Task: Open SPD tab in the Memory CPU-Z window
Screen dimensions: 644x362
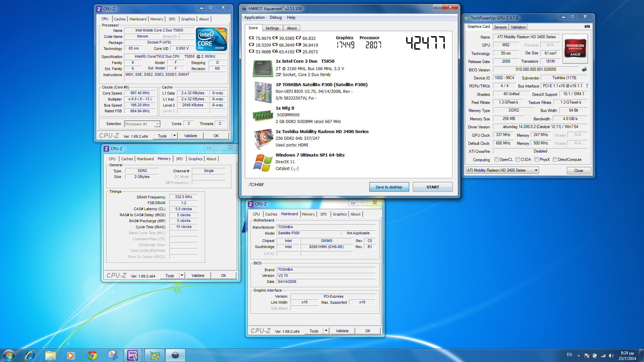Action: coord(179,159)
